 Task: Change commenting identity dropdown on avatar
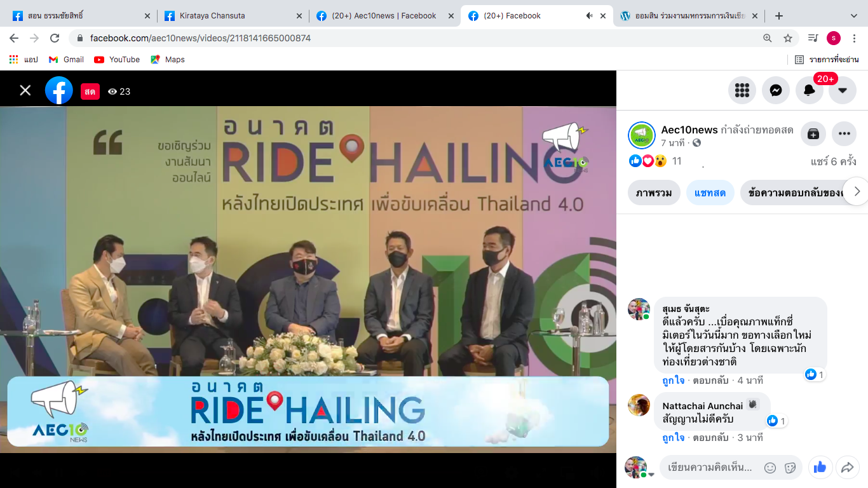(651, 475)
